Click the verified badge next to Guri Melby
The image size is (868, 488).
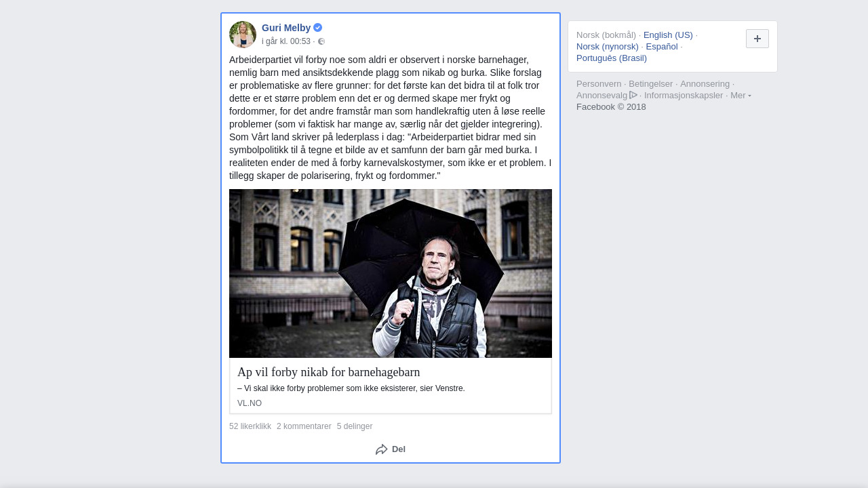pos(317,28)
